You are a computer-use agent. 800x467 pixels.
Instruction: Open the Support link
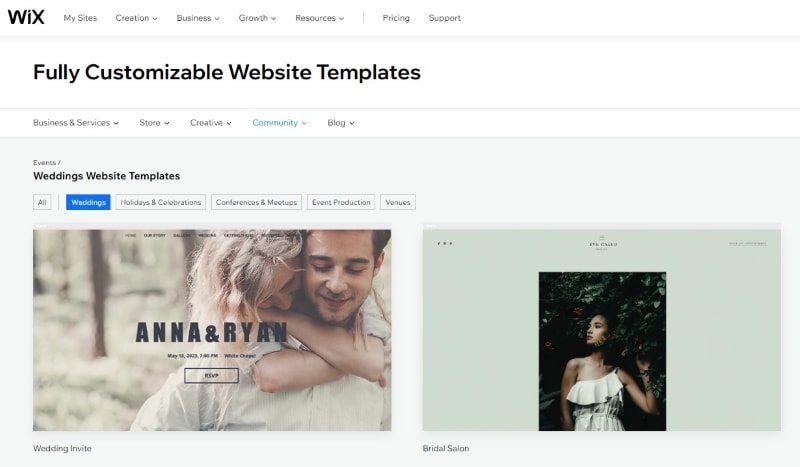[444, 18]
